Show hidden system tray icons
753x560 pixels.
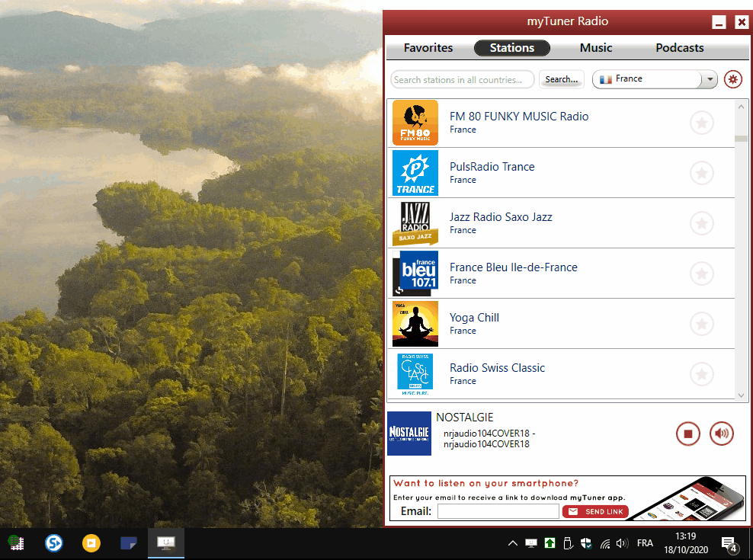click(512, 543)
